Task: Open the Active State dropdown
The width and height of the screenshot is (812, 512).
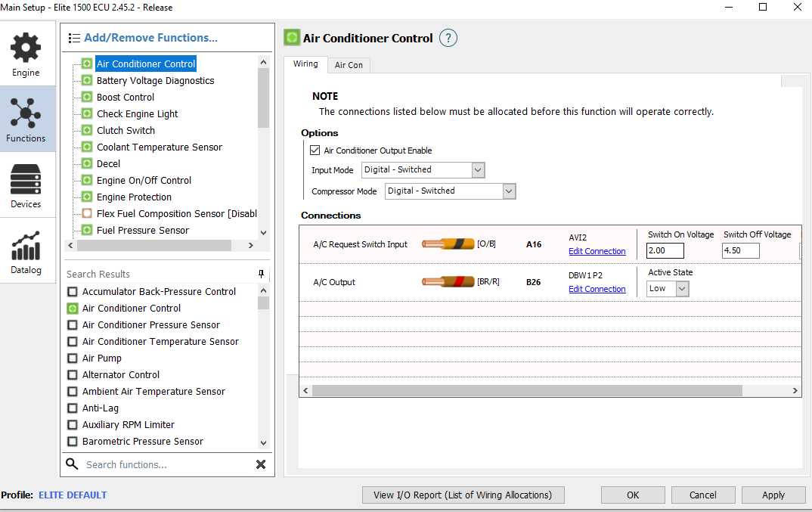Action: (x=668, y=289)
